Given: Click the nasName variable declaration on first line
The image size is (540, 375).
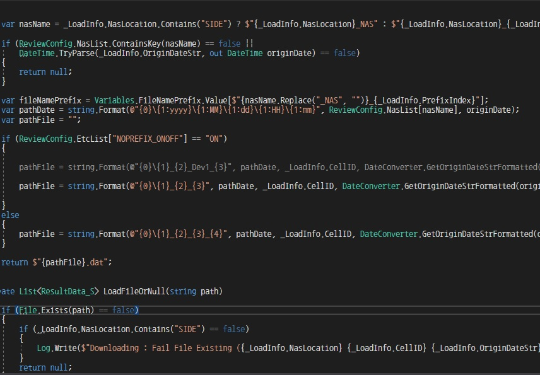Looking at the screenshot, I should (x=34, y=24).
